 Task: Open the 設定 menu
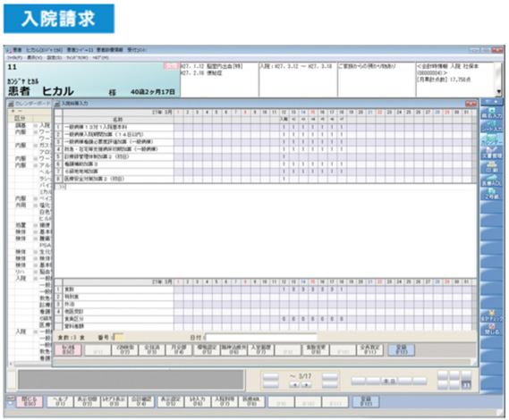pos(55,58)
